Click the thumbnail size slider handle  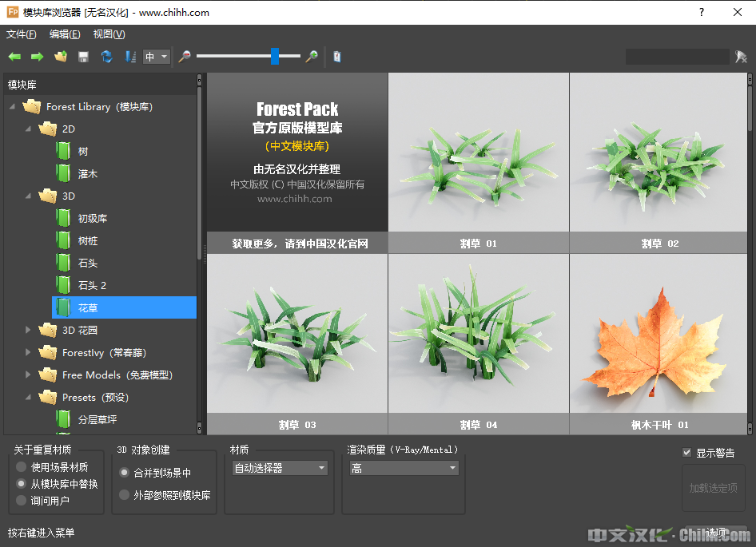[x=275, y=56]
